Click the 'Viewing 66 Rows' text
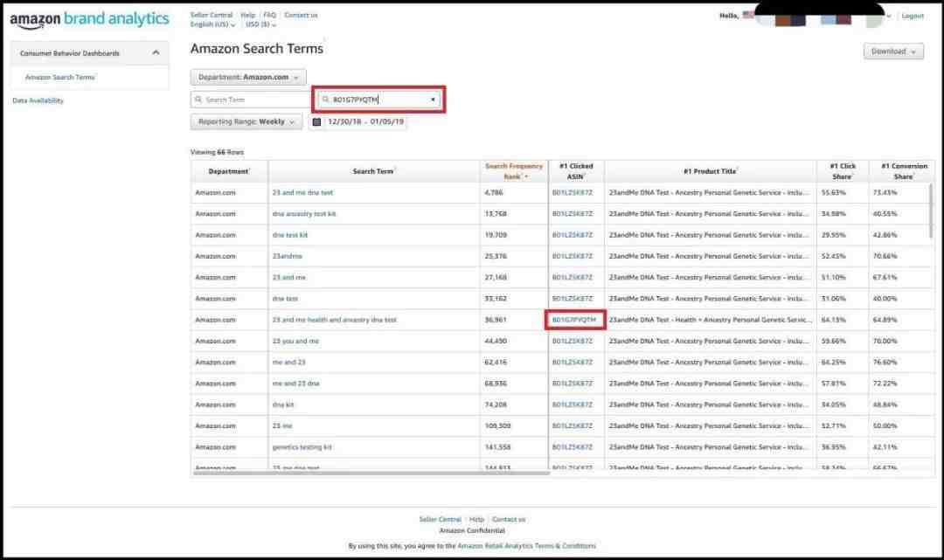Viewport: 944px width, 560px height. click(x=217, y=152)
